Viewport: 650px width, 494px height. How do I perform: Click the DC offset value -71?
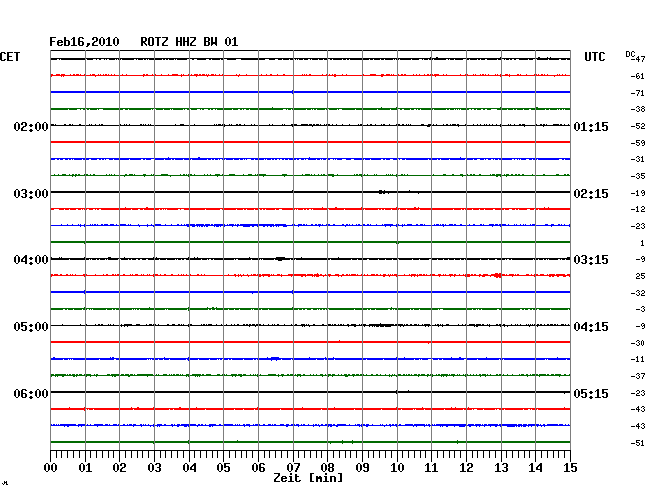[638, 93]
